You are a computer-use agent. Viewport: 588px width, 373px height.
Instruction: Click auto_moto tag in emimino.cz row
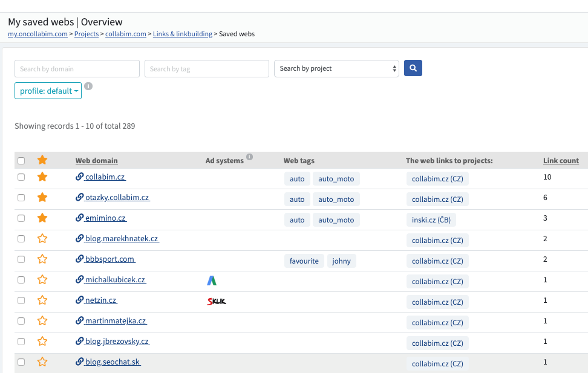pos(336,220)
